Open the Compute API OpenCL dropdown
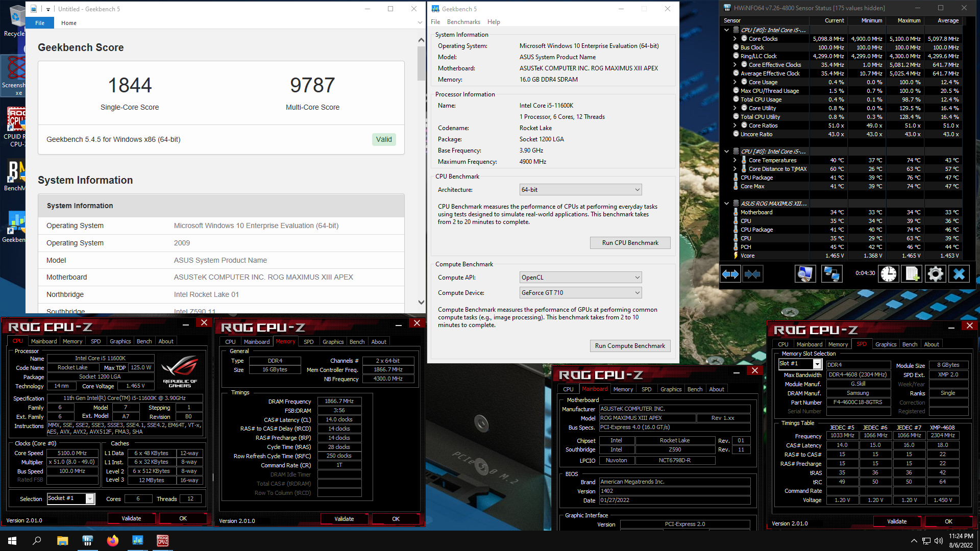Screen dimensions: 980x551 580,278
